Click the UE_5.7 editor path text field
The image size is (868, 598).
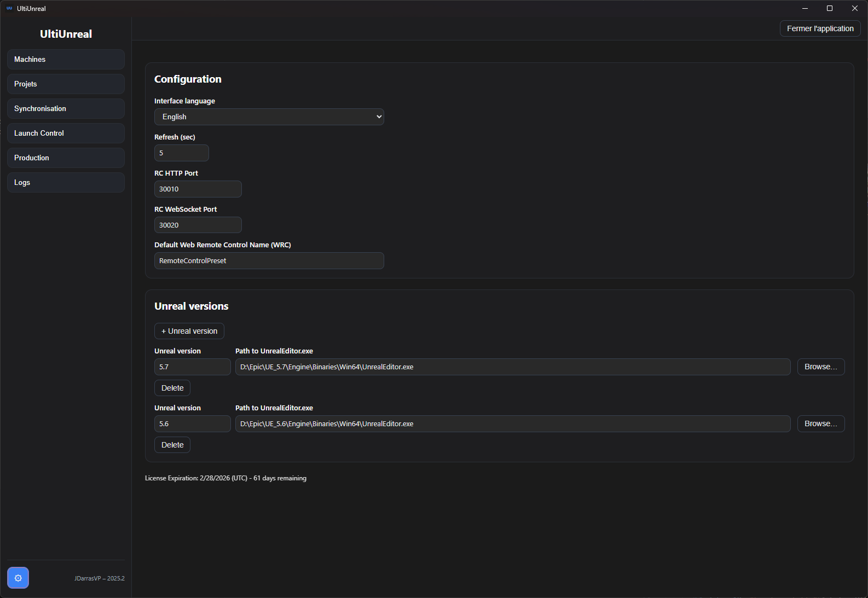point(512,367)
